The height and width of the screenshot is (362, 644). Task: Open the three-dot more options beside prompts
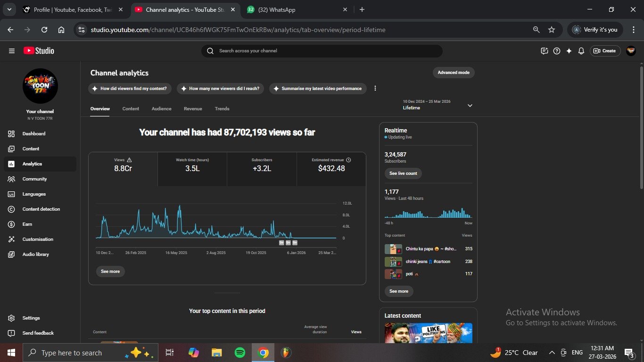point(375,88)
